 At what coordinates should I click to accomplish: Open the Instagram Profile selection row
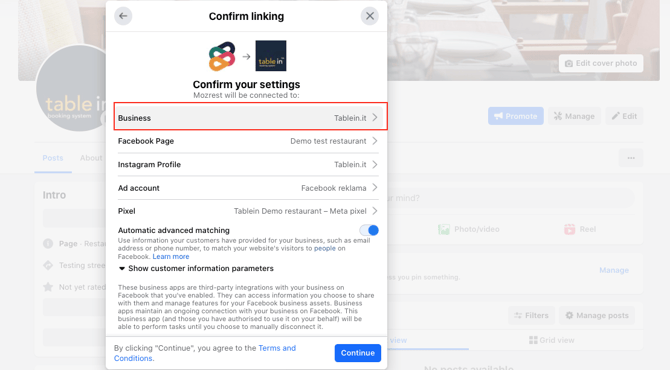(x=248, y=164)
